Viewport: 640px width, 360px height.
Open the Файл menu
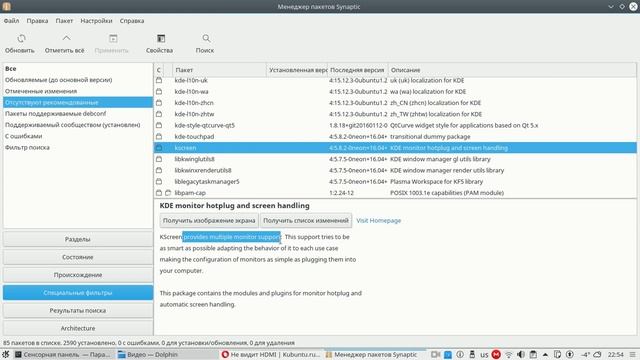11,20
